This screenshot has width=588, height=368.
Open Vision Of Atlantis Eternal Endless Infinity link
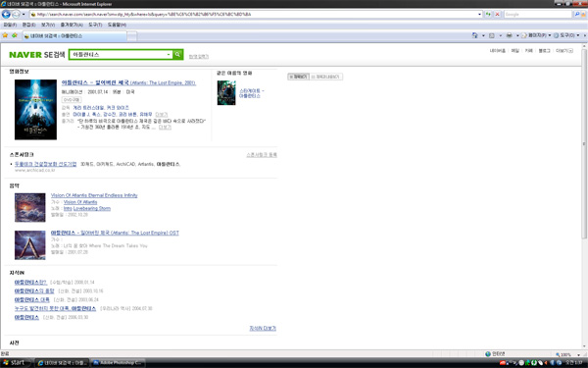click(94, 195)
